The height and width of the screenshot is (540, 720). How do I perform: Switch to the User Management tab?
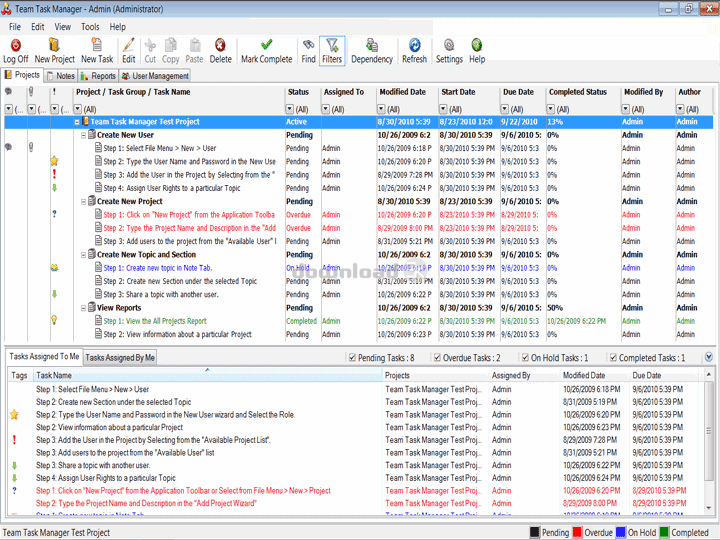click(x=155, y=76)
